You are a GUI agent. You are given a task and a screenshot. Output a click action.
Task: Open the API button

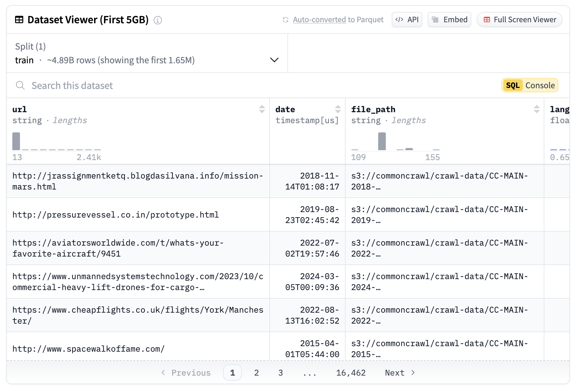click(407, 19)
